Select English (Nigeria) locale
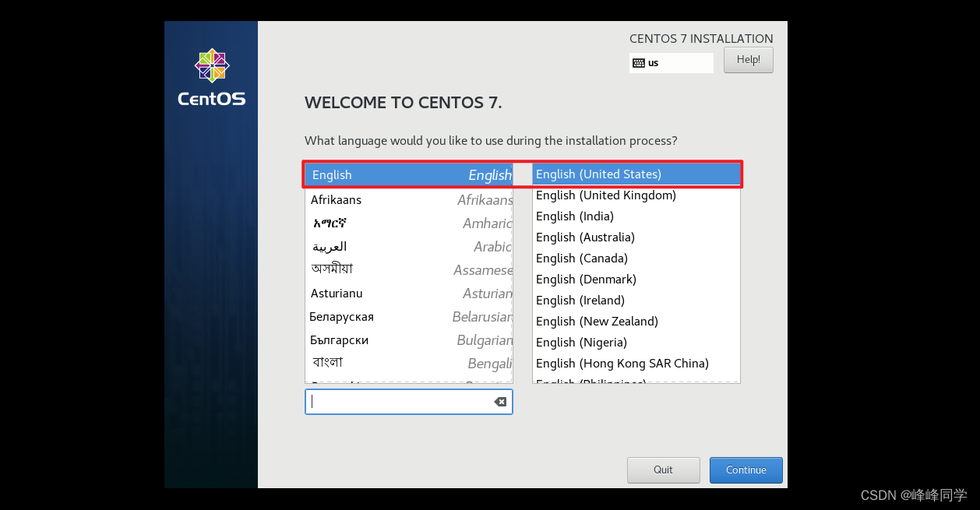The image size is (980, 510). 636,343
